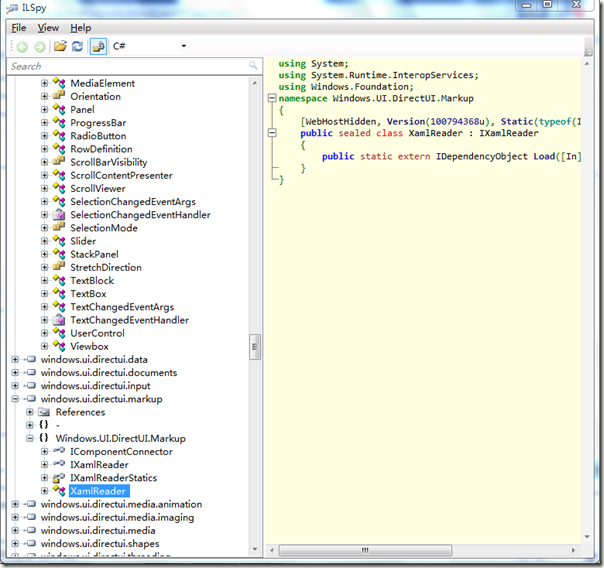Open the File menu

pyautogui.click(x=18, y=28)
